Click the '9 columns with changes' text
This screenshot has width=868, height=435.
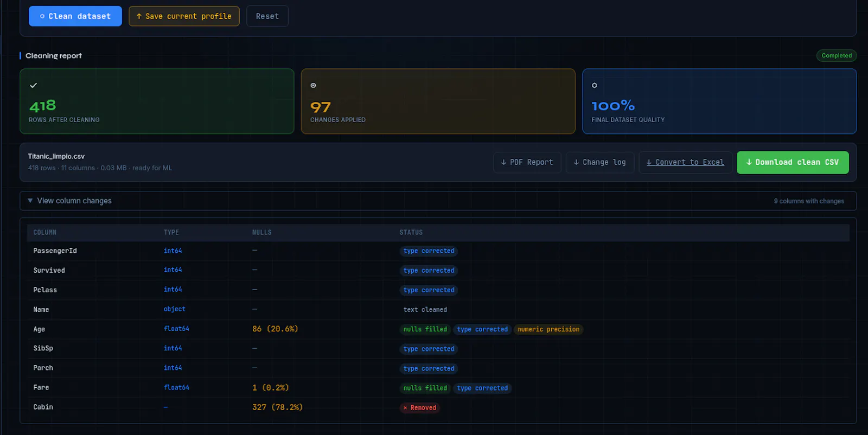tap(809, 201)
